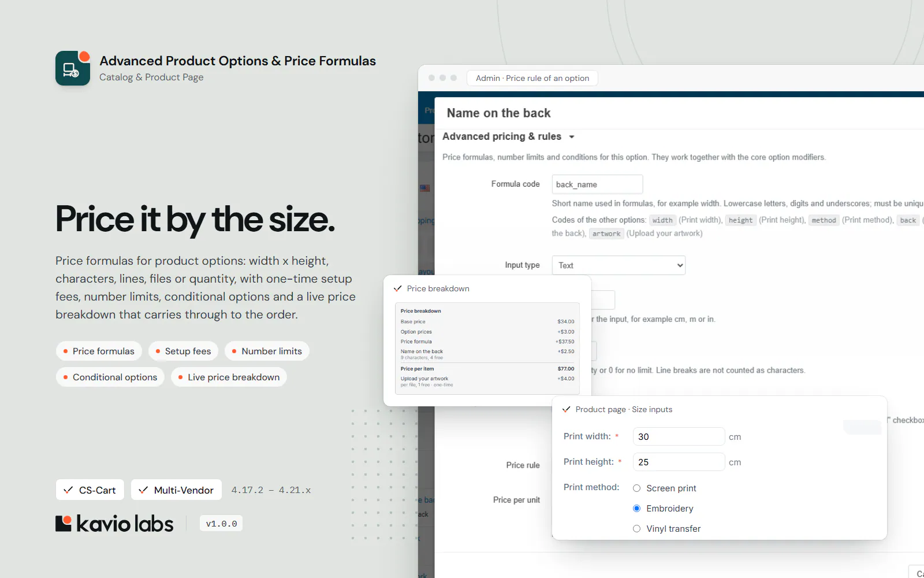Click the 'Live price breakdown' feature pill

coord(229,377)
